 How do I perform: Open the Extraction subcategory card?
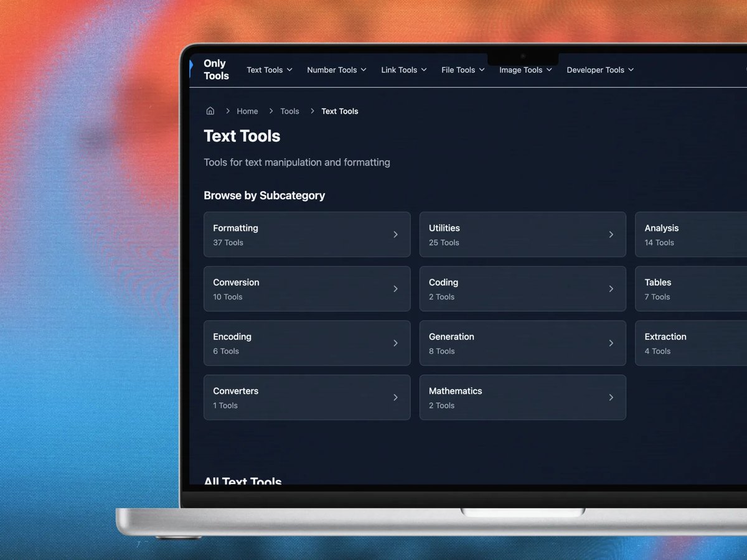pos(691,343)
